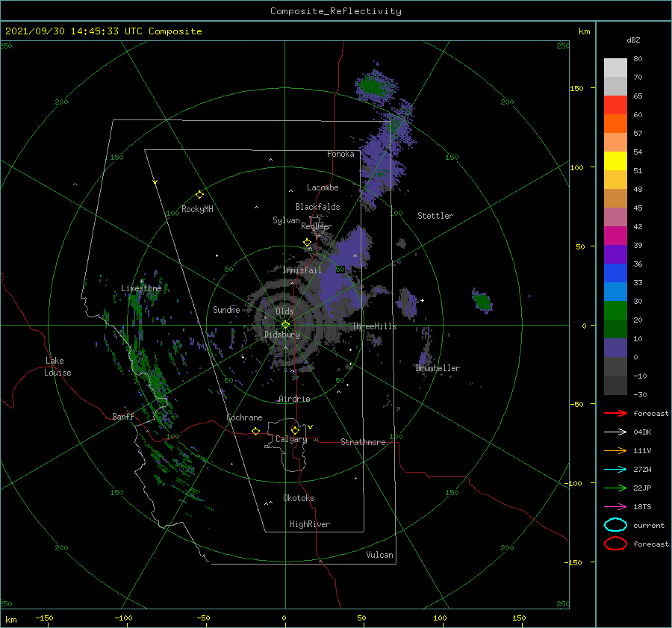Screen dimensions: 672x628
Task: Click the Vulcan town label
Action: coord(379,555)
